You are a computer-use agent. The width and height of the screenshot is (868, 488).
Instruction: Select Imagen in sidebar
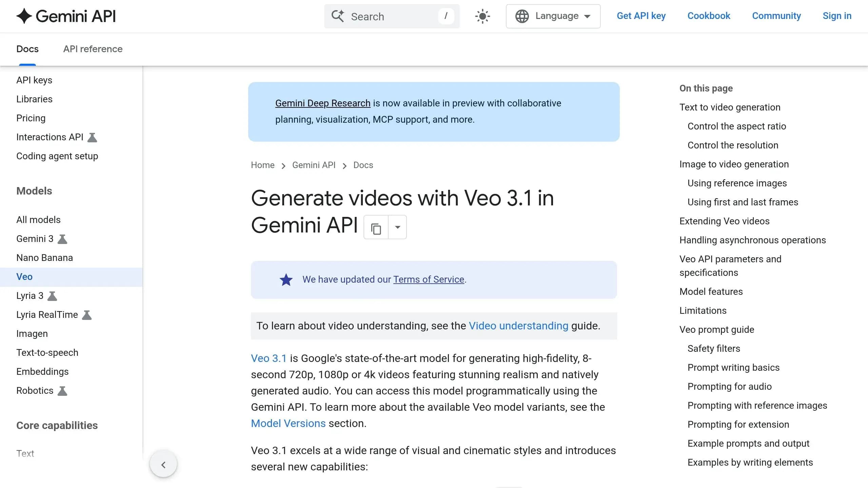coord(32,334)
